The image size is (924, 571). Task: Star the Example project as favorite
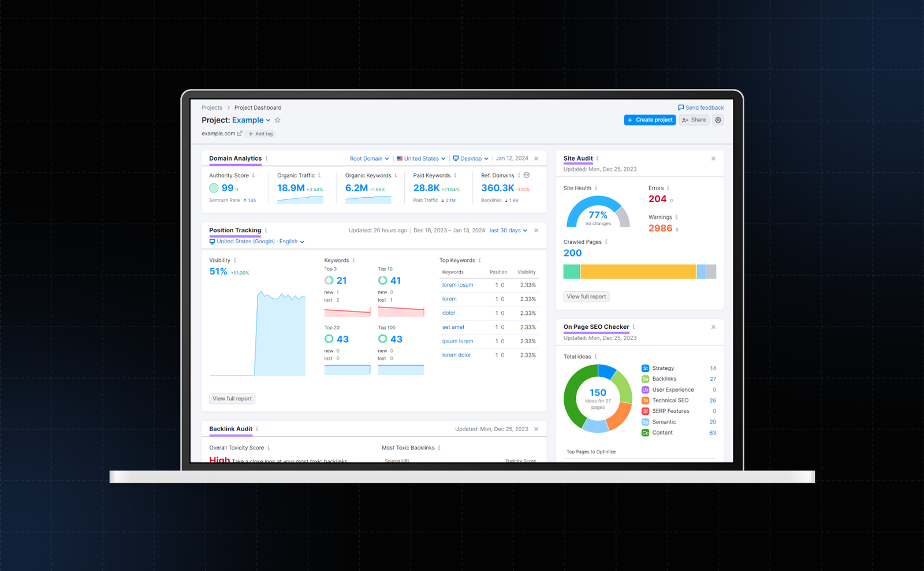[x=278, y=120]
